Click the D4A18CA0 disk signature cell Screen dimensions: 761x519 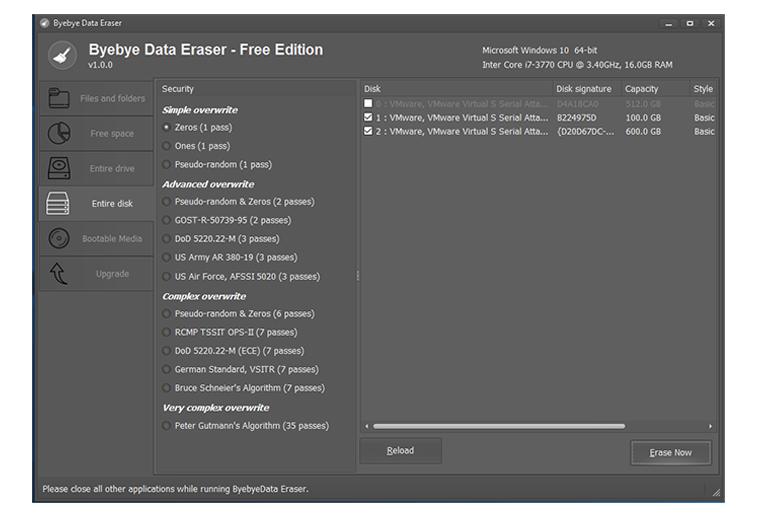pyautogui.click(x=578, y=104)
